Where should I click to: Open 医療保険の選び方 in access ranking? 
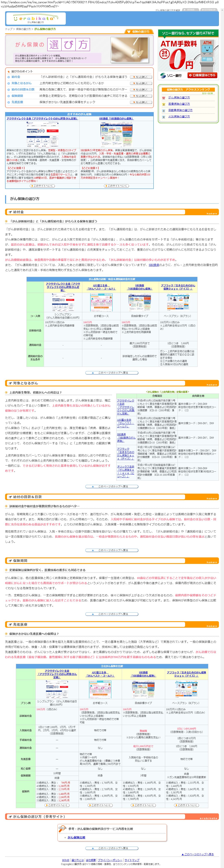coord(179,104)
